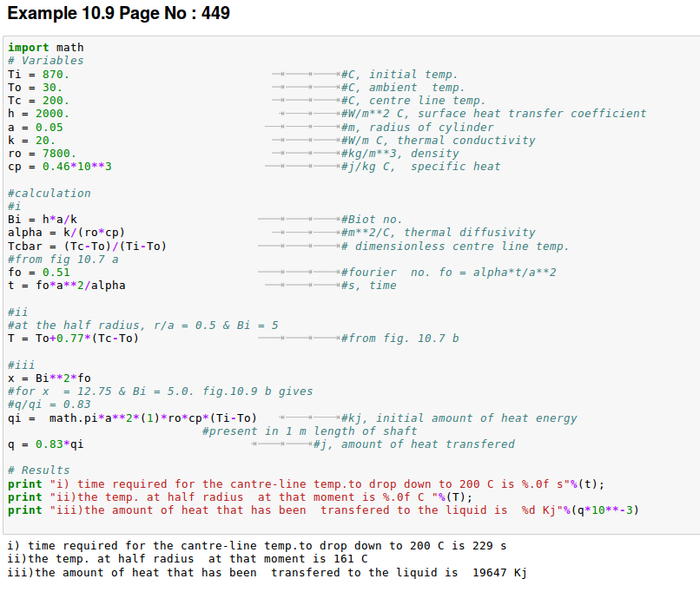Click the "import math" code line

[x=45, y=48]
